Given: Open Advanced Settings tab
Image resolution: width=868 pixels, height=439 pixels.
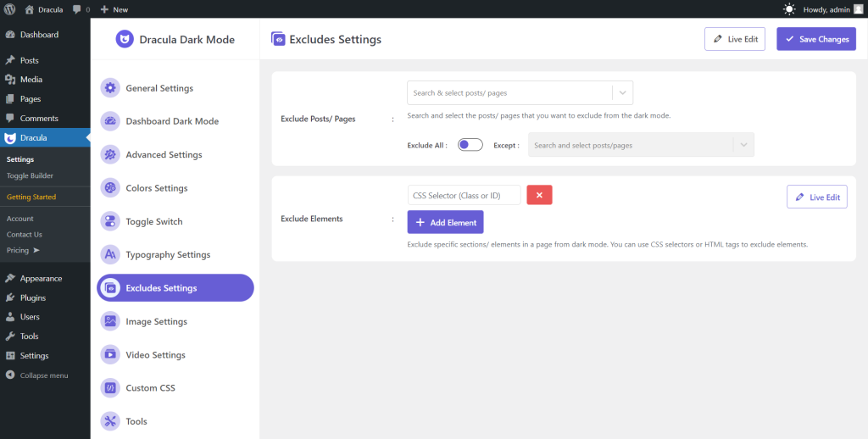Looking at the screenshot, I should (175, 154).
